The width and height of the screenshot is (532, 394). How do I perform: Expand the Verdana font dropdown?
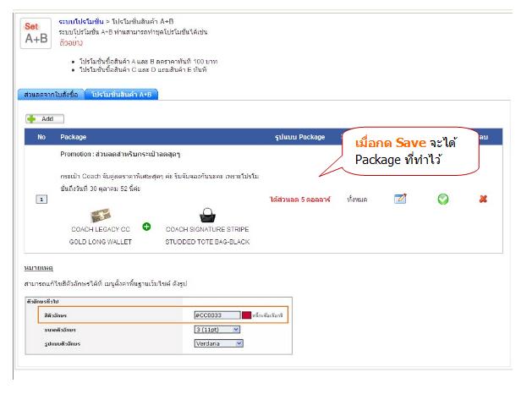coord(219,344)
